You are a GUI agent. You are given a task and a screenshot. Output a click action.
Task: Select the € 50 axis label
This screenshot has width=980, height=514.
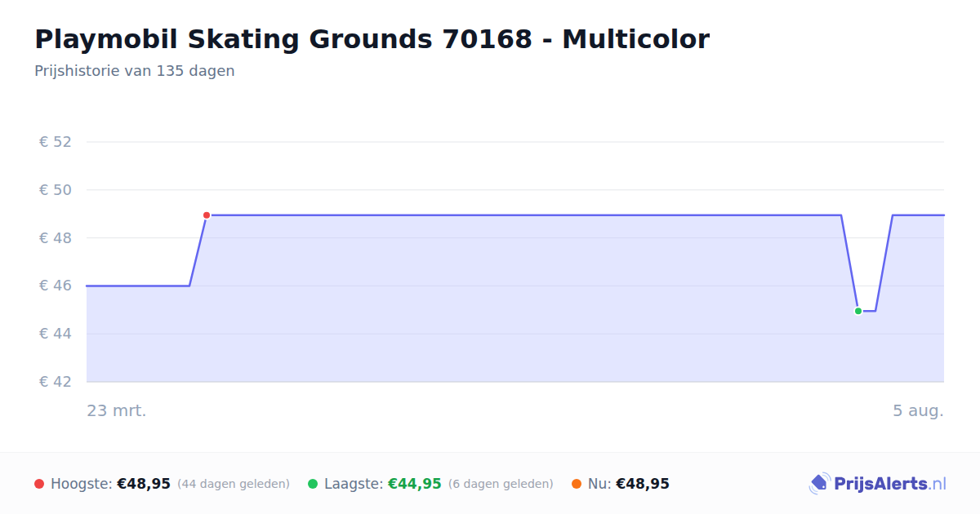click(x=56, y=190)
